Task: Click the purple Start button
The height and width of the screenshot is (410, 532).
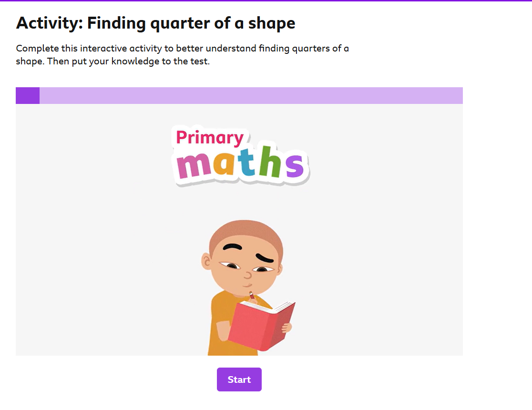Action: (239, 379)
